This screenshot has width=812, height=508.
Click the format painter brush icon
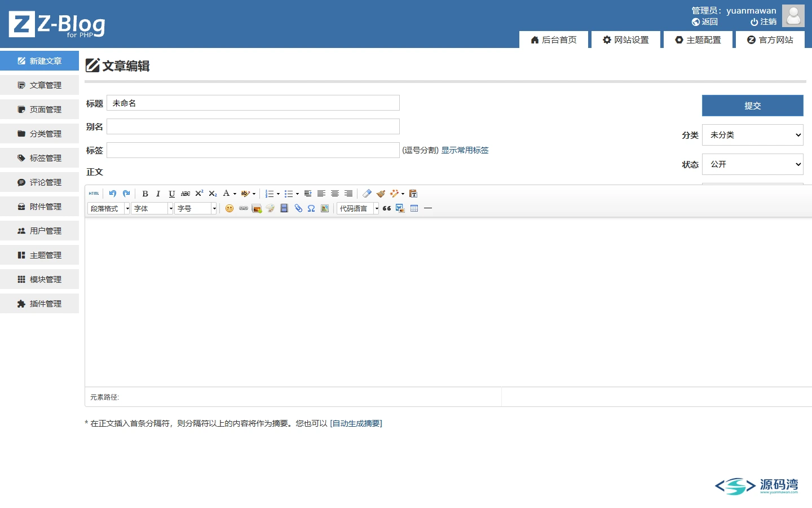tap(381, 194)
